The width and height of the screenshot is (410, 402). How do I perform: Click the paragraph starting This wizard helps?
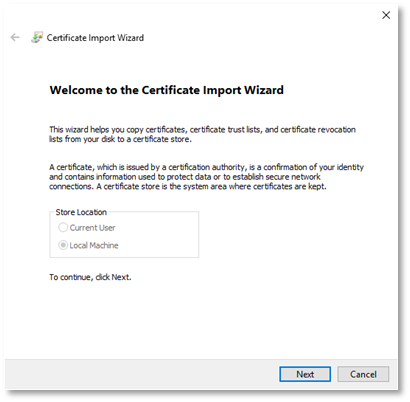coord(202,134)
